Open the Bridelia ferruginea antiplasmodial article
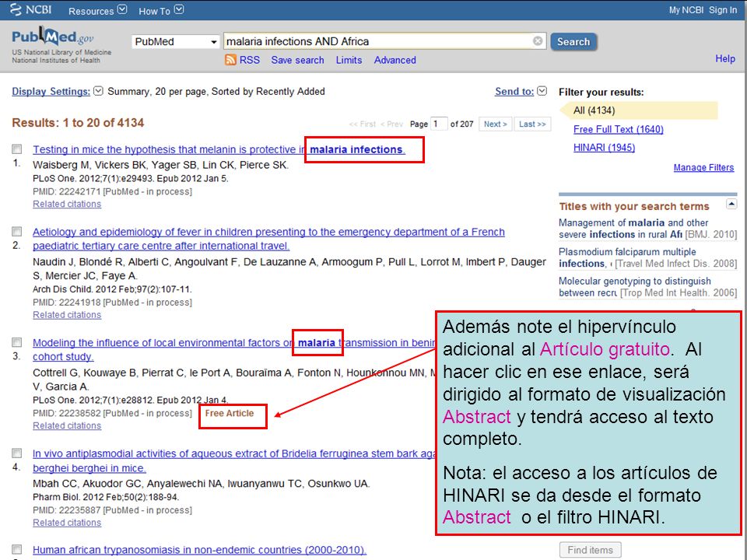This screenshot has height=560, width=747. click(233, 460)
